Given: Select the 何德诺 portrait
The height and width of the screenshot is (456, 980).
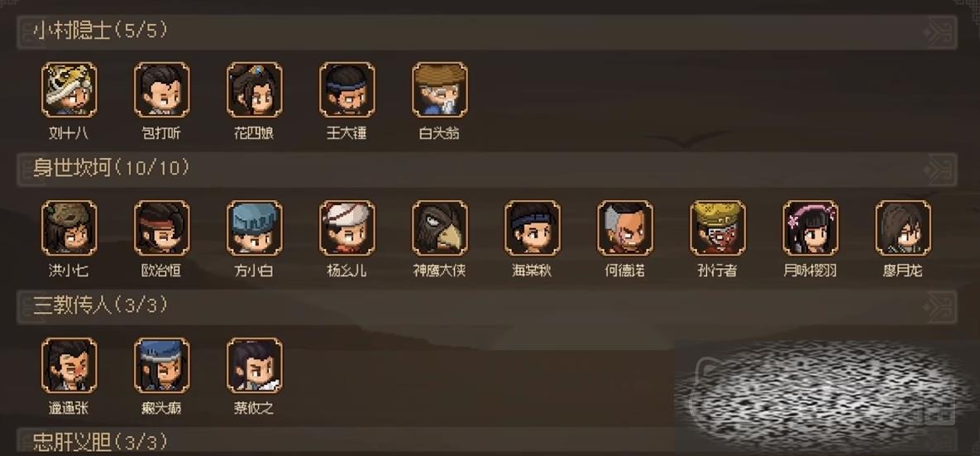Looking at the screenshot, I should pyautogui.click(x=625, y=228).
